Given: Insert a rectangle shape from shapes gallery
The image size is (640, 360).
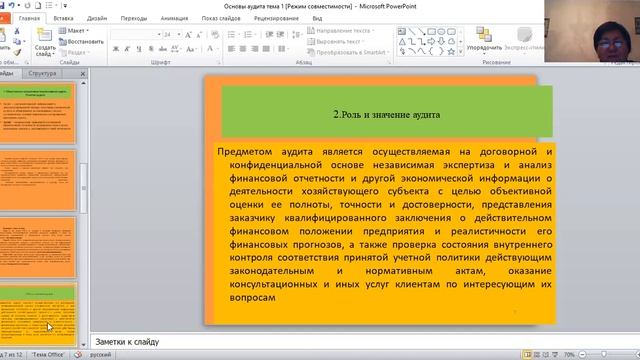Looking at the screenshot, I should 431,31.
